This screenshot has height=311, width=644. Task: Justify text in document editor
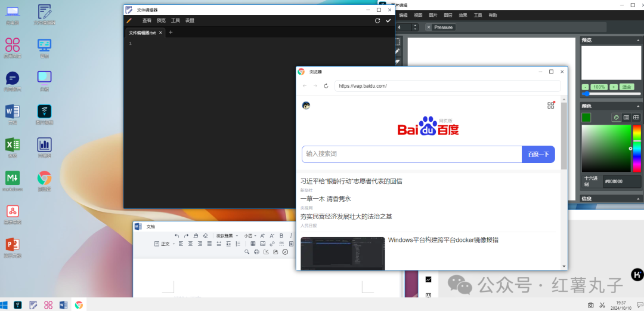[x=209, y=244]
